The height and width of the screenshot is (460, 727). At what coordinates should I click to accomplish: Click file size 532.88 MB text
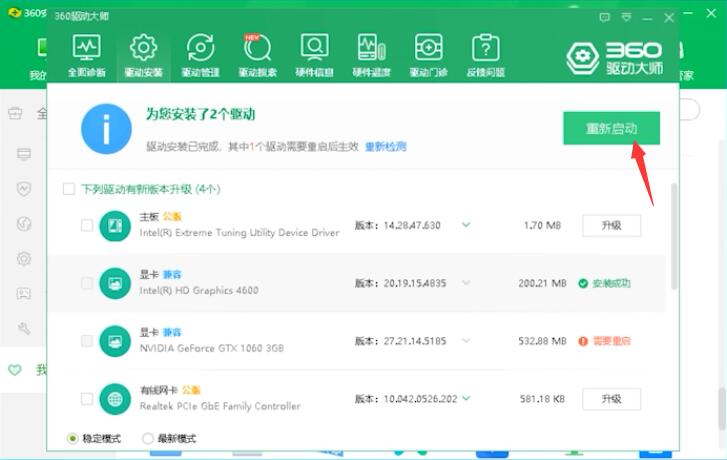click(x=542, y=341)
